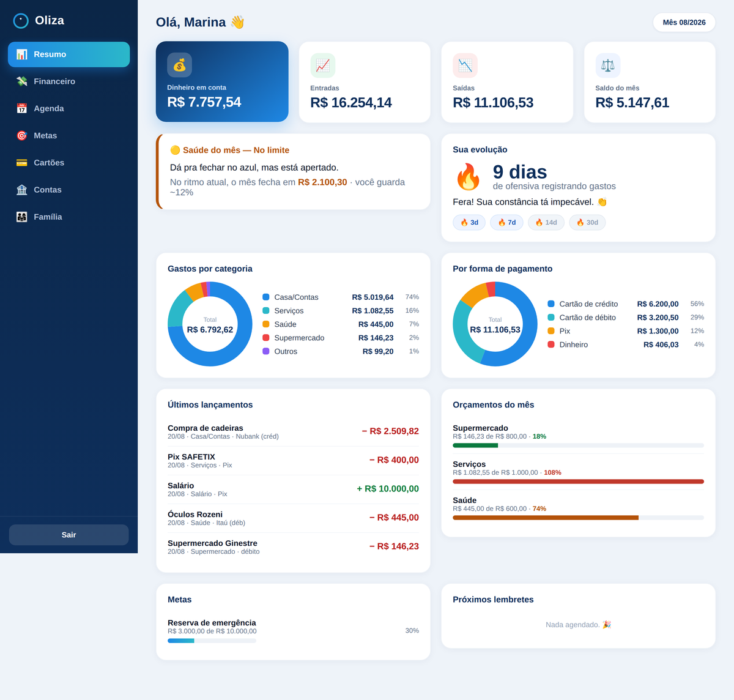
Task: Click the Saídas falling chart icon
Action: (x=465, y=65)
